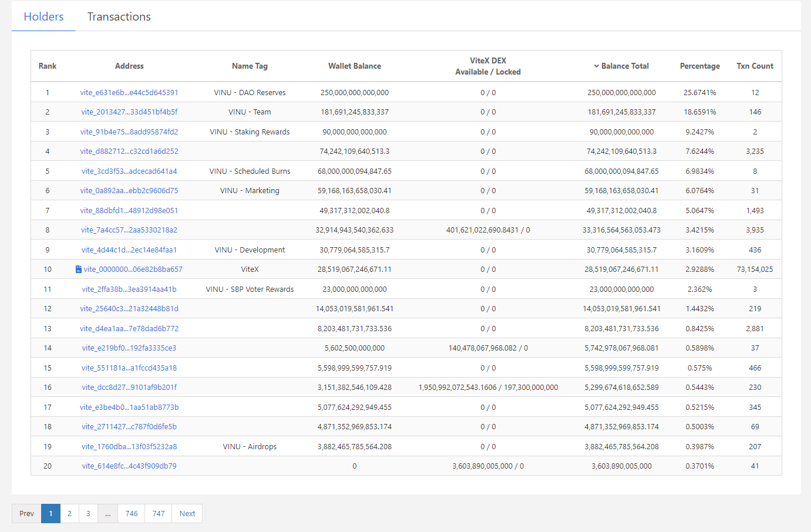The width and height of the screenshot is (811, 532).
Task: Select the 'VINU - Staking Rewards' name tag
Action: [x=250, y=132]
